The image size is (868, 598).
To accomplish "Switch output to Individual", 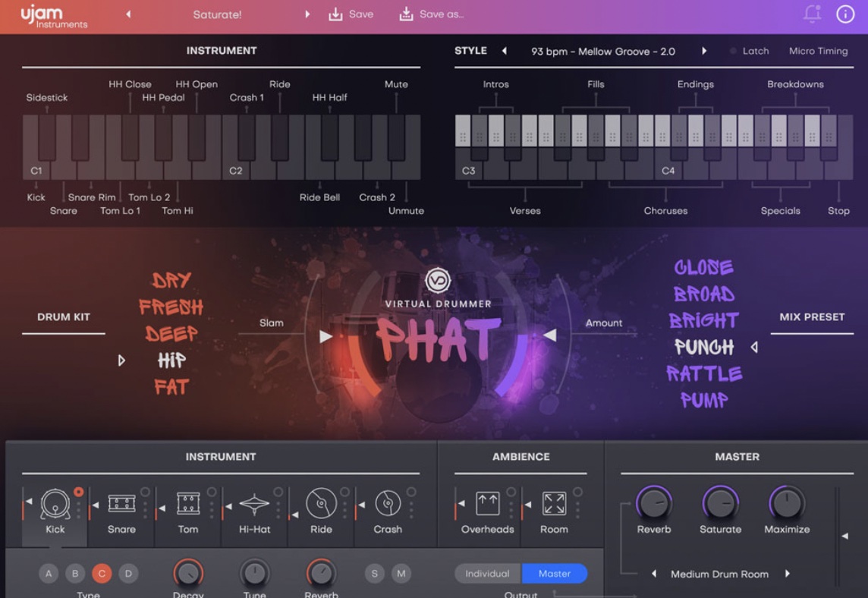I will coord(488,574).
